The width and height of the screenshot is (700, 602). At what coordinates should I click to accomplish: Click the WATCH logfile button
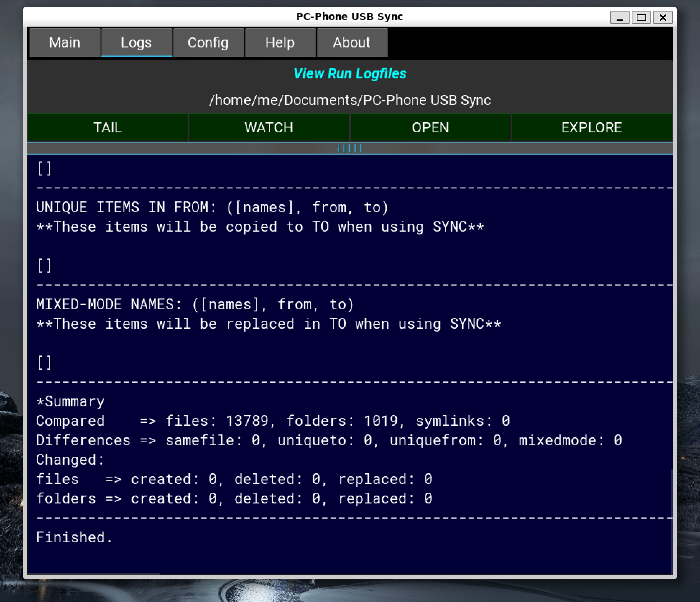click(269, 127)
